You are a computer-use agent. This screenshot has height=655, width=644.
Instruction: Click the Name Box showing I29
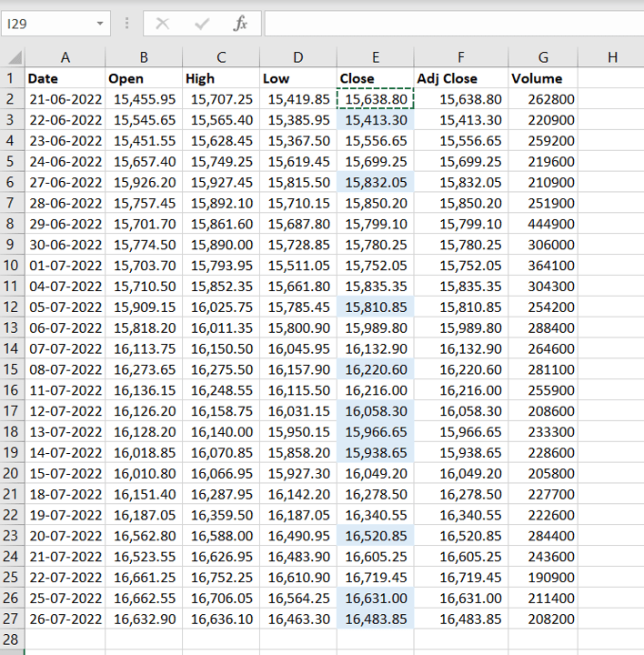click(x=55, y=24)
